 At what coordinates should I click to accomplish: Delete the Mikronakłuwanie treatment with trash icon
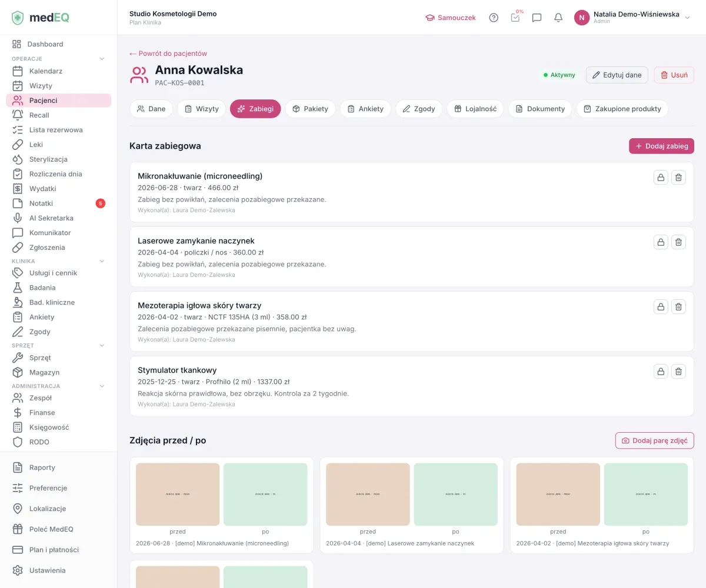click(678, 177)
